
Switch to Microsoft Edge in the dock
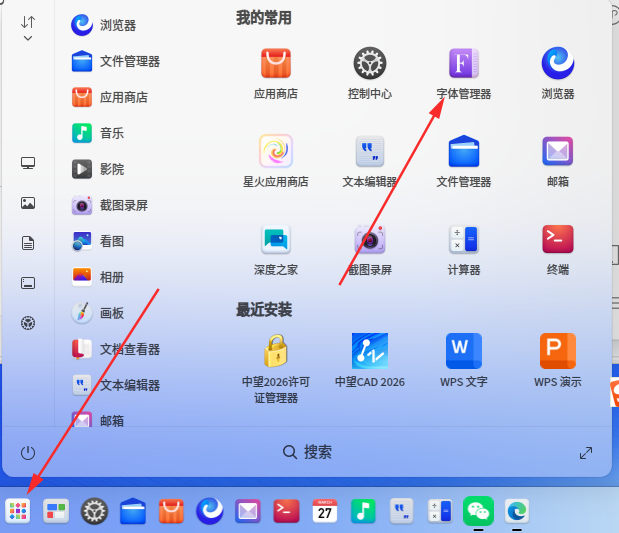point(517,511)
